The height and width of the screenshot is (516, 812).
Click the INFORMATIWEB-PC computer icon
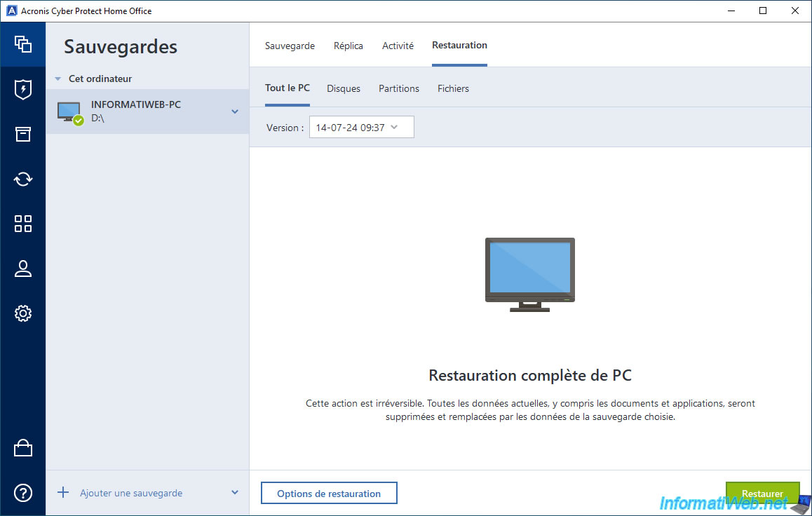click(70, 112)
